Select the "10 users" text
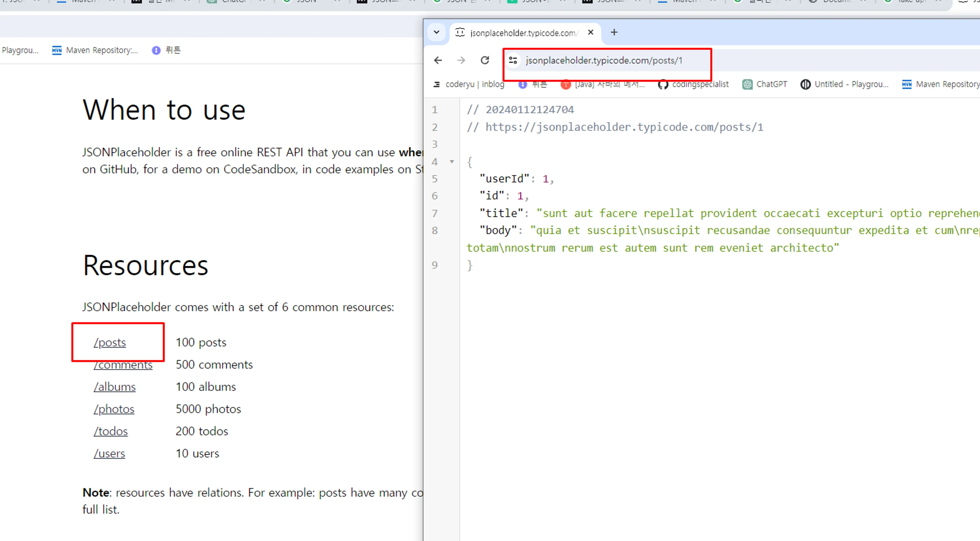This screenshot has height=541, width=980. (198, 453)
